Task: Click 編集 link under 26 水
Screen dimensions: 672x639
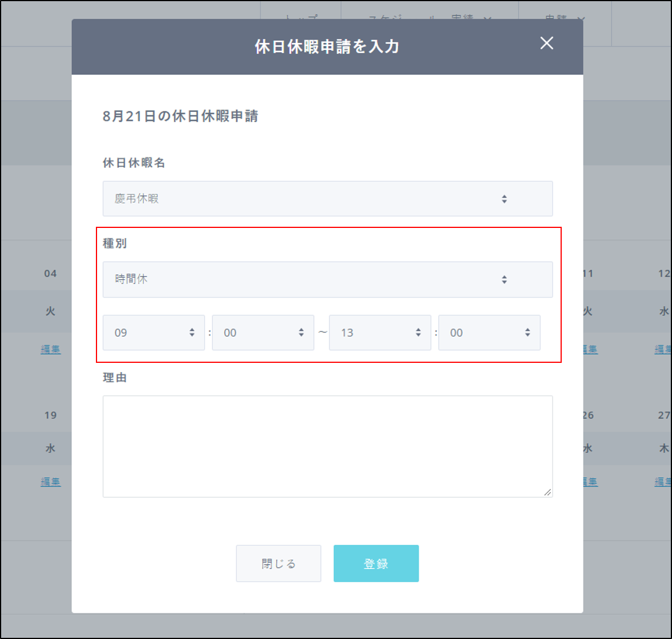Action: tap(589, 482)
